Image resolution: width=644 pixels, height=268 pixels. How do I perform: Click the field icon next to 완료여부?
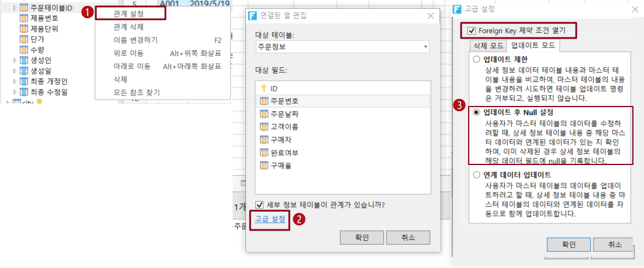[x=264, y=153]
